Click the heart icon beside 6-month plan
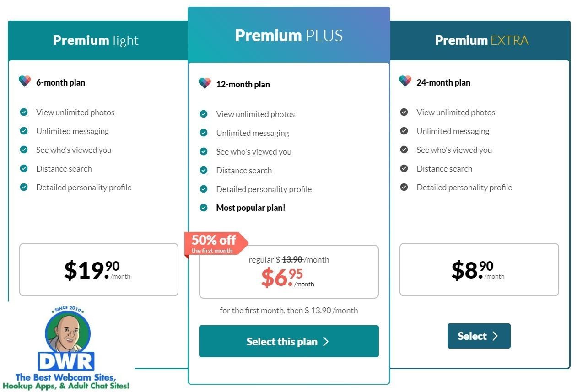 [x=25, y=82]
